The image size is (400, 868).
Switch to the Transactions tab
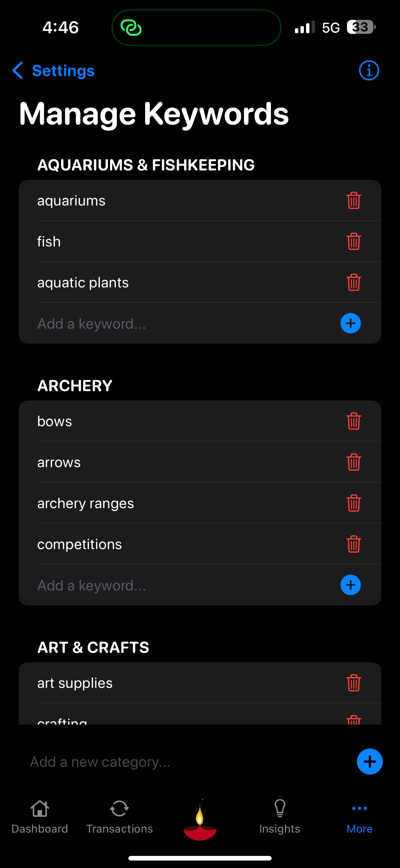(119, 817)
